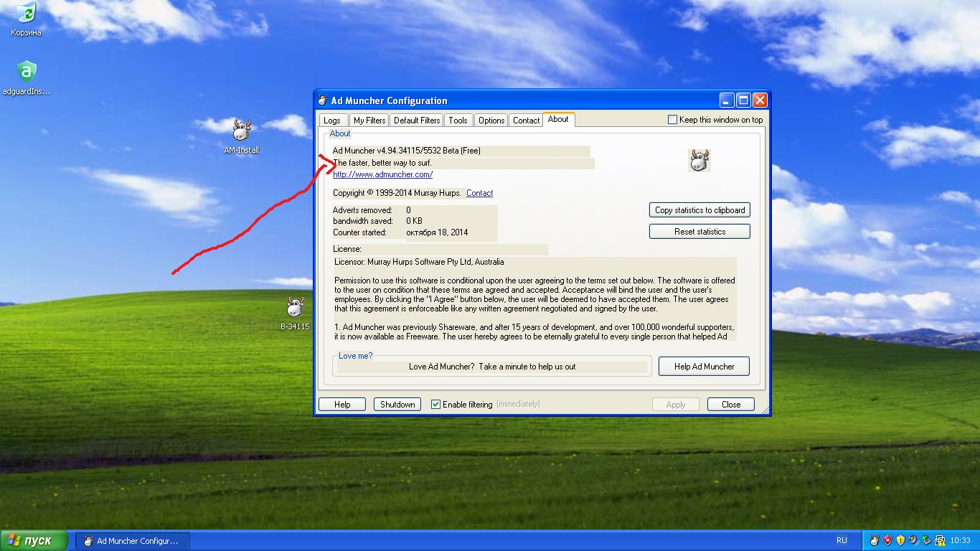Open the admuncher.com website link
The width and height of the screenshot is (980, 551).
tap(382, 174)
